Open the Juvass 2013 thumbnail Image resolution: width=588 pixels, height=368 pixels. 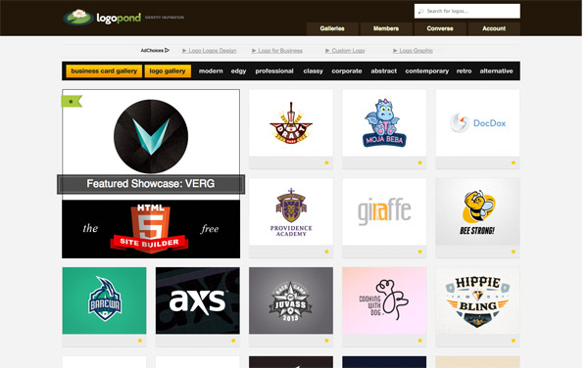(291, 300)
